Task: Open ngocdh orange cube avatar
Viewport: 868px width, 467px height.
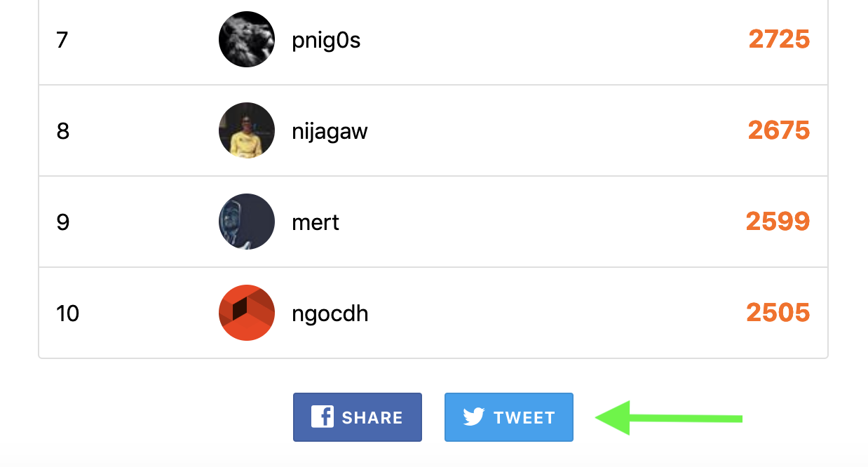Action: pos(247,313)
